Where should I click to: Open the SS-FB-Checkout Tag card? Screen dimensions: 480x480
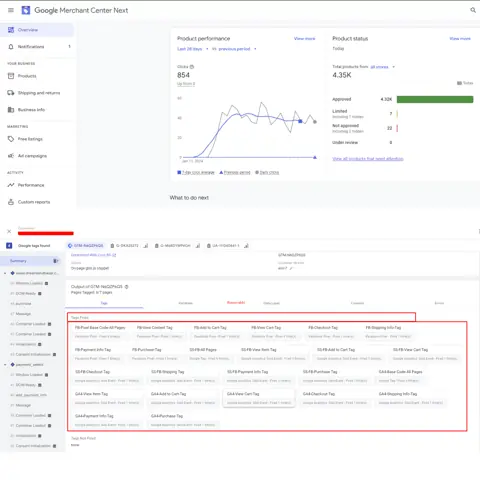click(107, 376)
